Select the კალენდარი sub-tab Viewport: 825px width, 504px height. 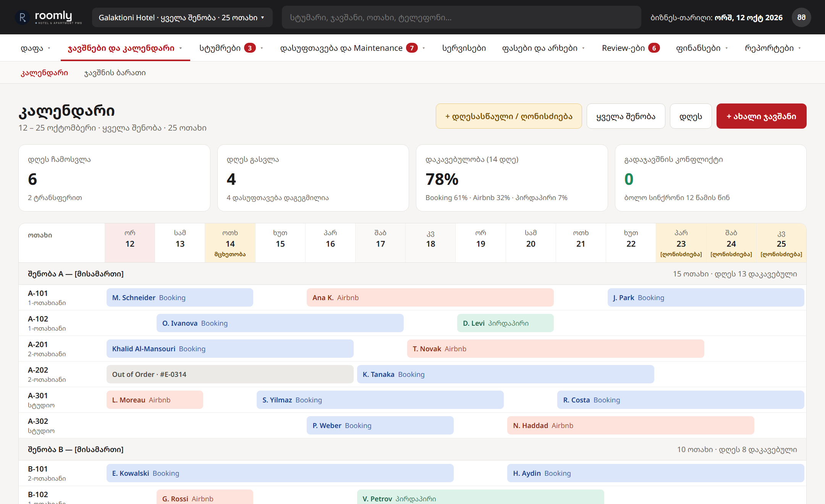(44, 73)
